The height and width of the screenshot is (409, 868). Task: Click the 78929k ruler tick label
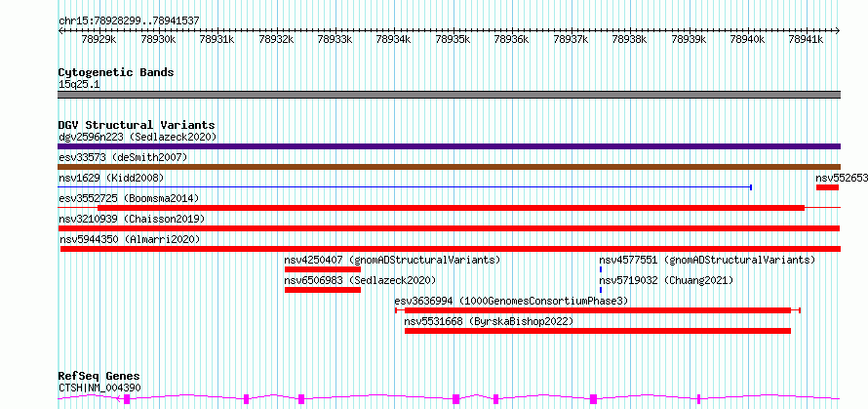coord(99,39)
